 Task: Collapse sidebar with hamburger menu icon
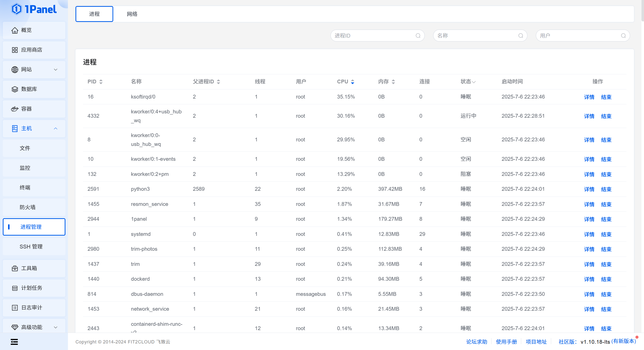click(x=14, y=342)
